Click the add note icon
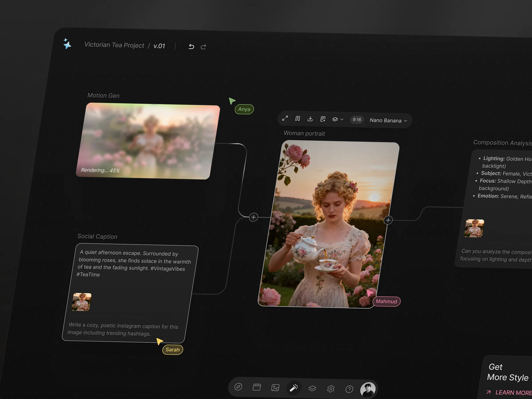 (323, 119)
